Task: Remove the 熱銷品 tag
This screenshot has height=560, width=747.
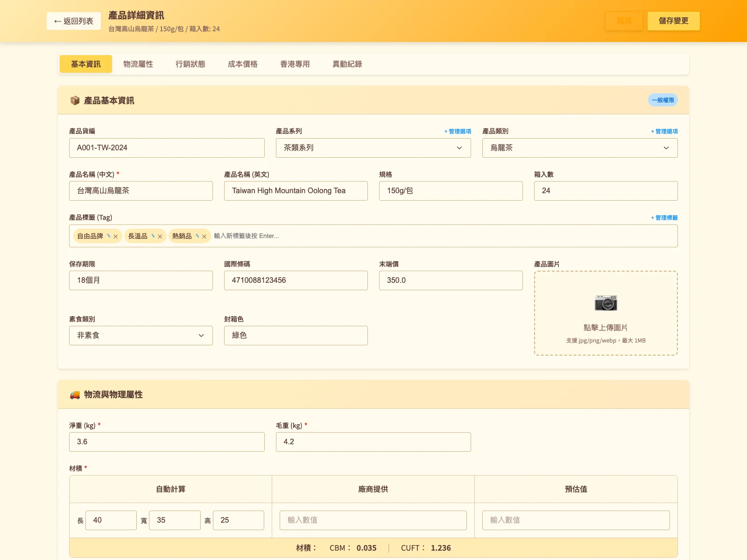Action: coord(204,237)
